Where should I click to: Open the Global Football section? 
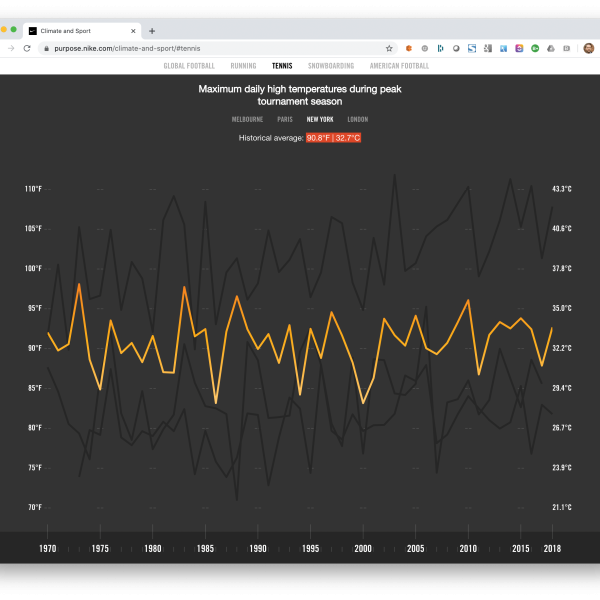click(x=189, y=66)
